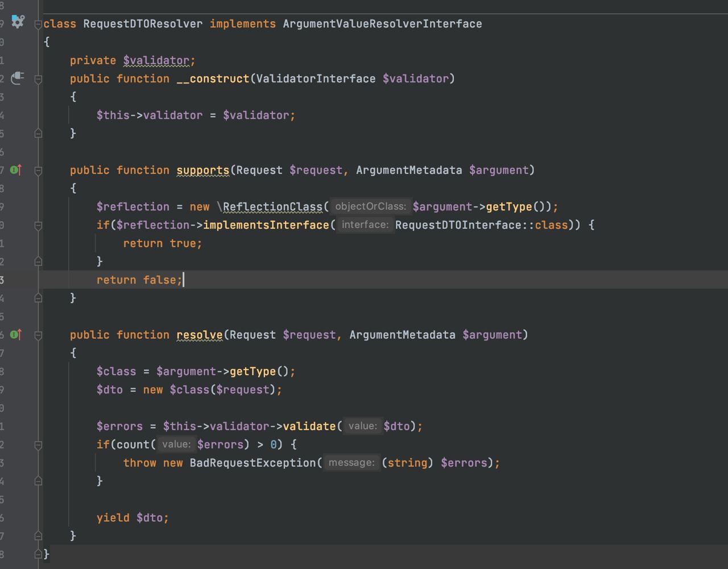This screenshot has width=728, height=569.
Task: Collapse the if count errors block fold marker
Action: (38, 445)
